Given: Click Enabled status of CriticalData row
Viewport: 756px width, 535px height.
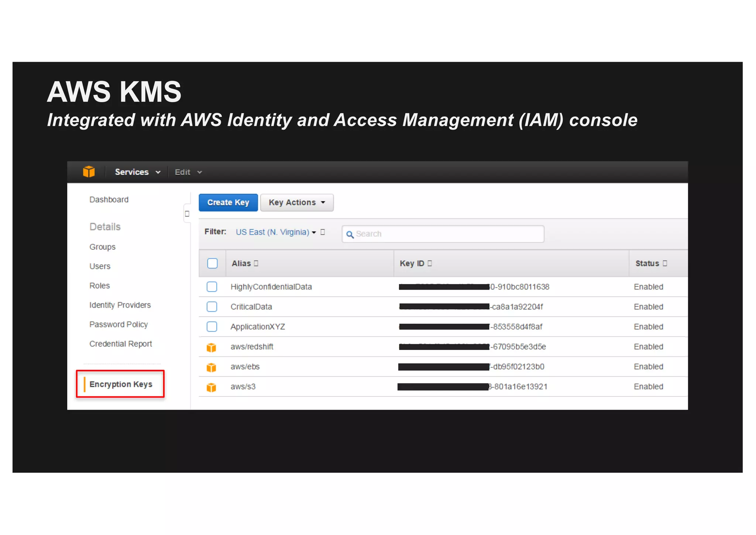Looking at the screenshot, I should click(x=648, y=307).
